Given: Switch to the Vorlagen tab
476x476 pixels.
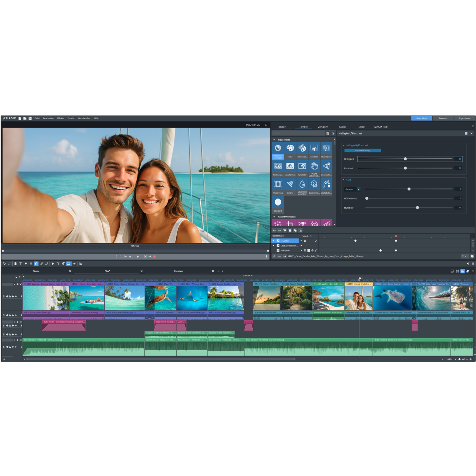Looking at the screenshot, I should (323, 127).
